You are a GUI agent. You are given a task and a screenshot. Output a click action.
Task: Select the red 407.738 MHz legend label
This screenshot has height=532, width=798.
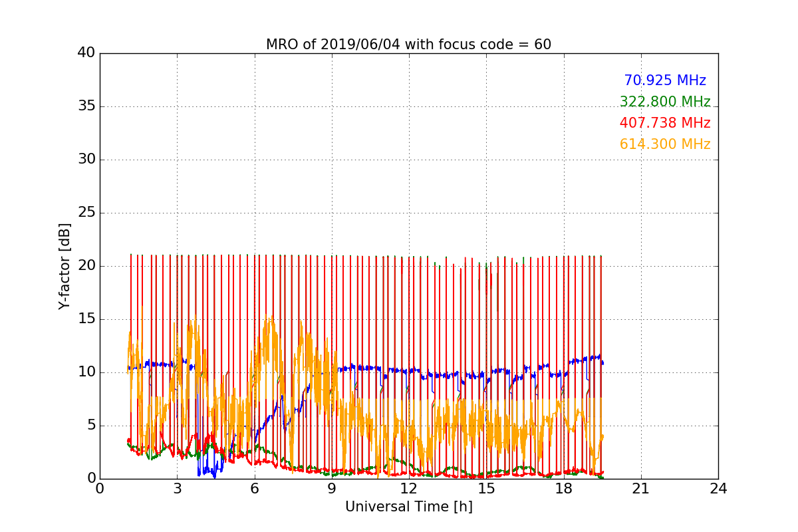[x=665, y=123]
